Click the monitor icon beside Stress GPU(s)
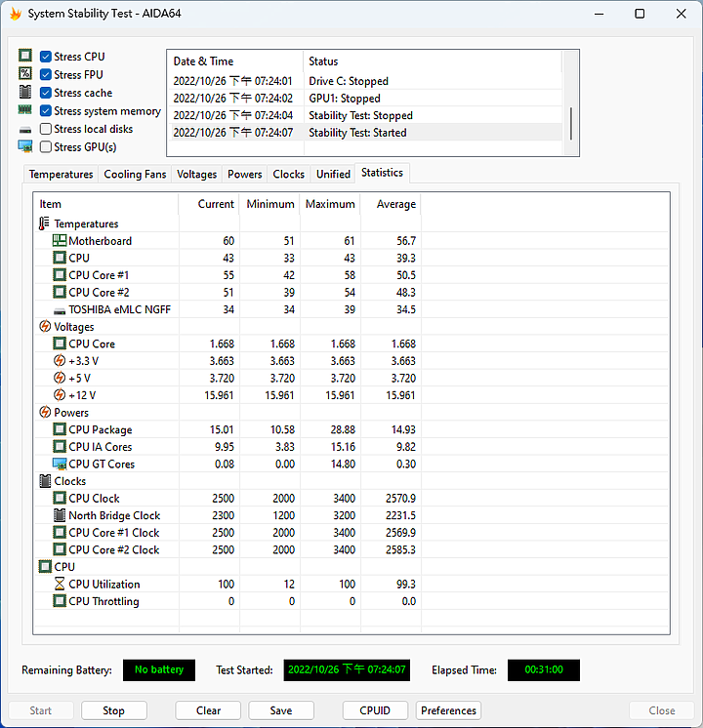703x728 pixels. (x=25, y=146)
